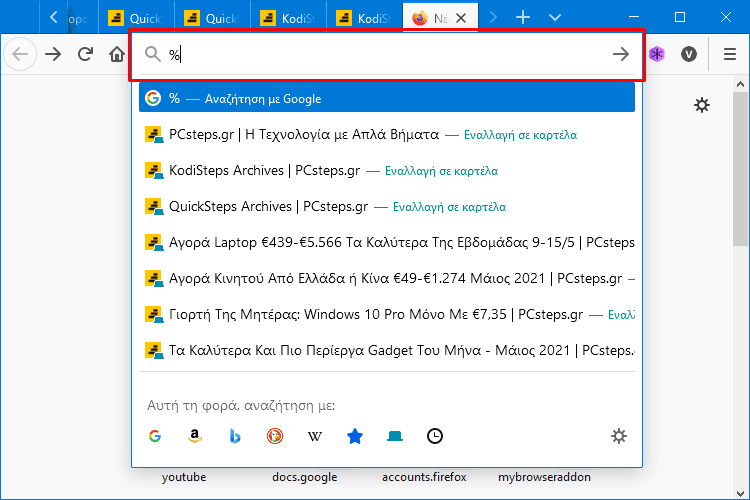Open youtube top site shortcut
This screenshot has height=500, width=750.
point(184,477)
